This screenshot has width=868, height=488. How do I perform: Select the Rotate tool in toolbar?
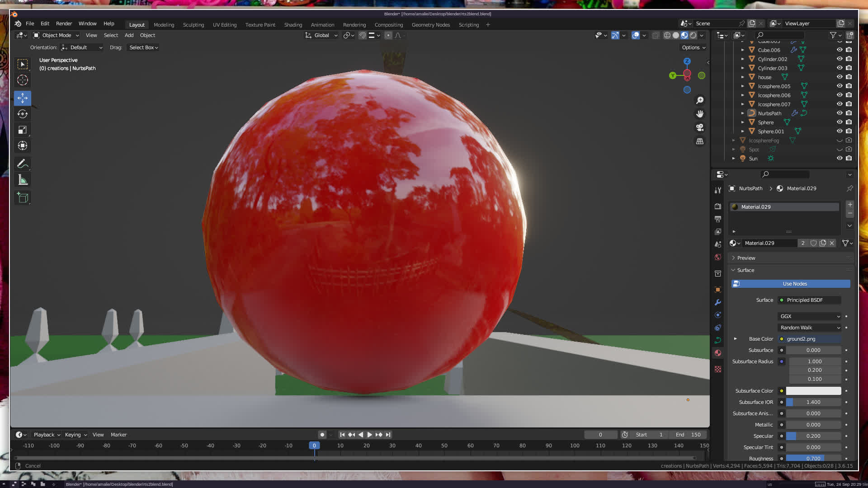coord(23,114)
